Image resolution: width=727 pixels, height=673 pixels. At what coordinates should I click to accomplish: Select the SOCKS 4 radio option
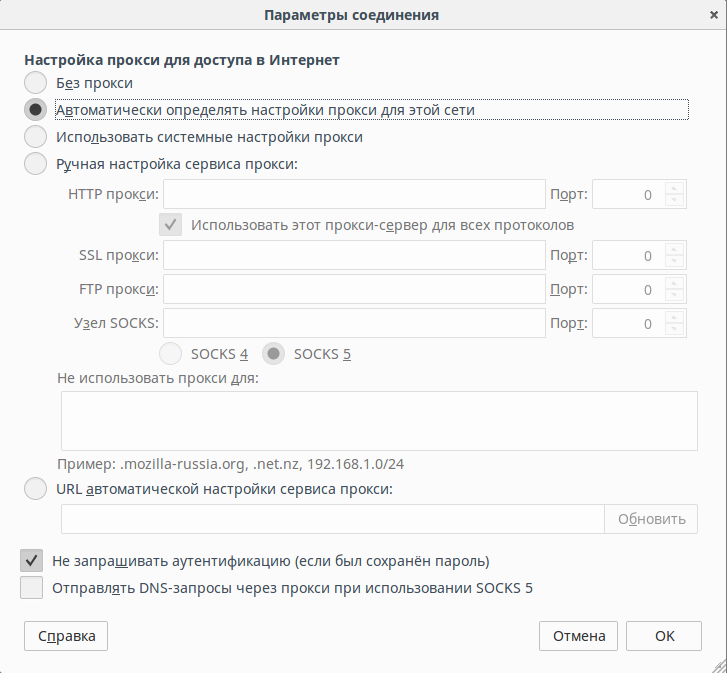pyautogui.click(x=171, y=353)
